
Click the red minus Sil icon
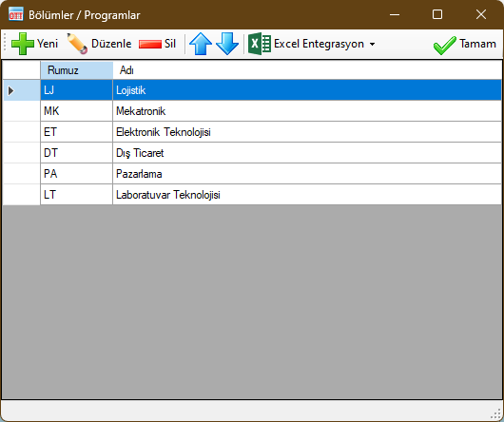pyautogui.click(x=150, y=44)
